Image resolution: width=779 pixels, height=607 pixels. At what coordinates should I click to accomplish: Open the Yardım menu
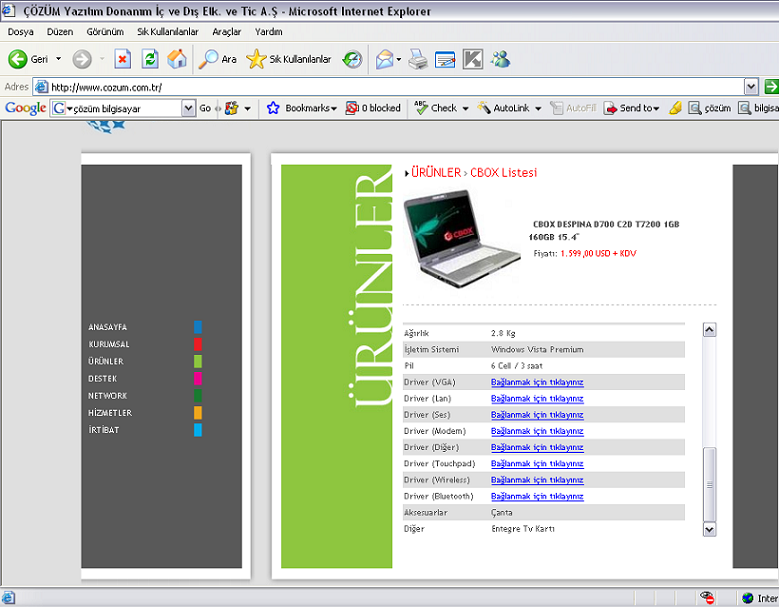pos(268,32)
